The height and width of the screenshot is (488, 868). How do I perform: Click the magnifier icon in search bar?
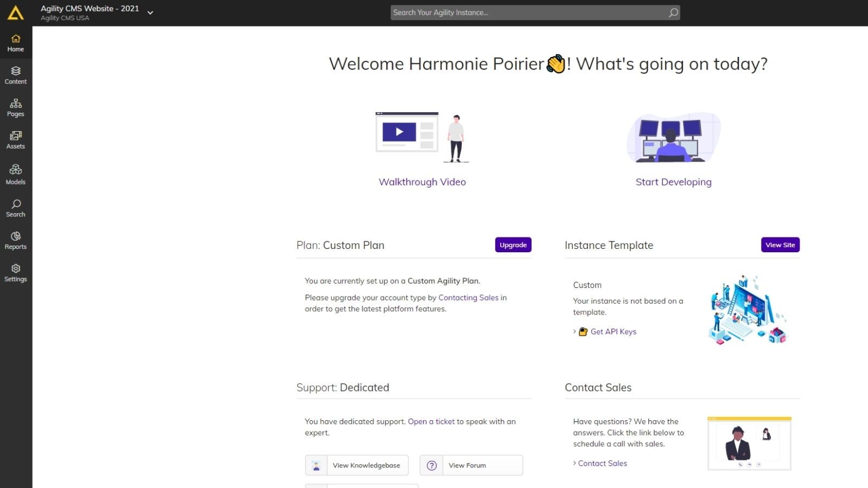(x=673, y=12)
